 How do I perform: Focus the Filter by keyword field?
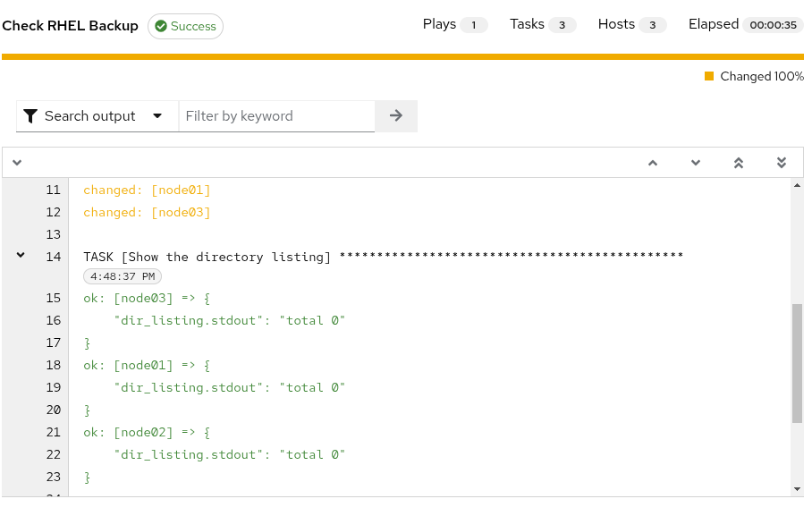[x=276, y=116]
